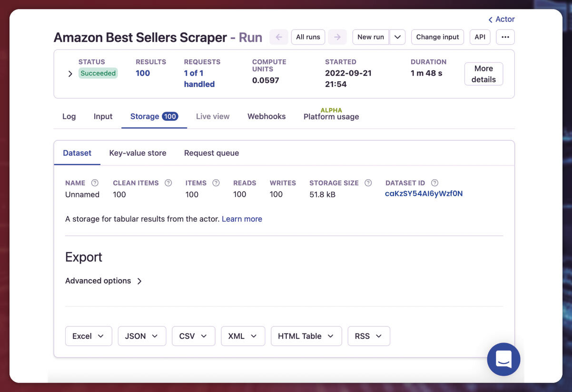Open the CSV export dropdown
572x392 pixels.
point(194,336)
